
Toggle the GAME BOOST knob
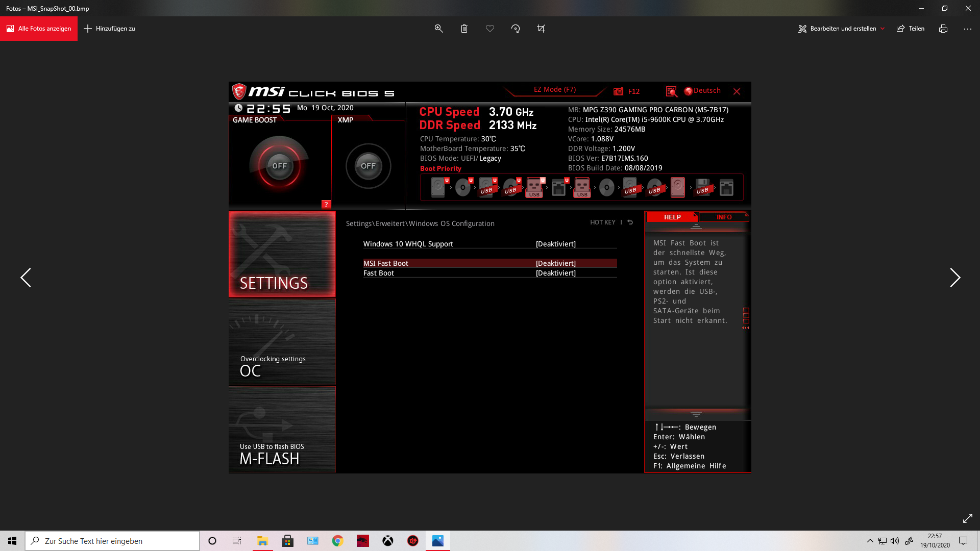279,166
